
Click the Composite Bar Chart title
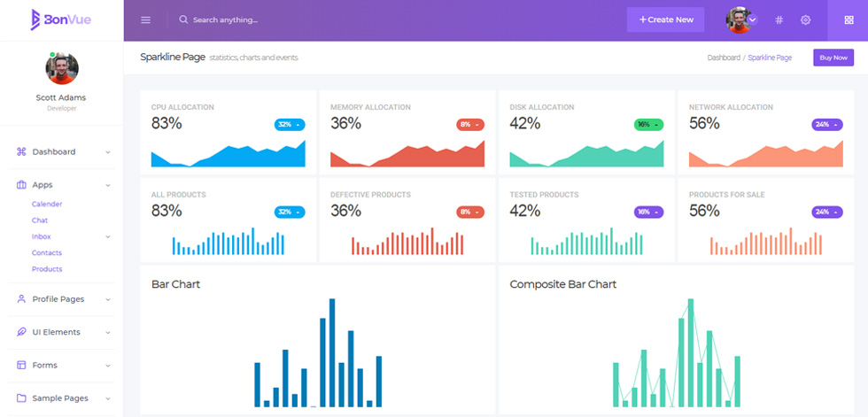coord(563,284)
